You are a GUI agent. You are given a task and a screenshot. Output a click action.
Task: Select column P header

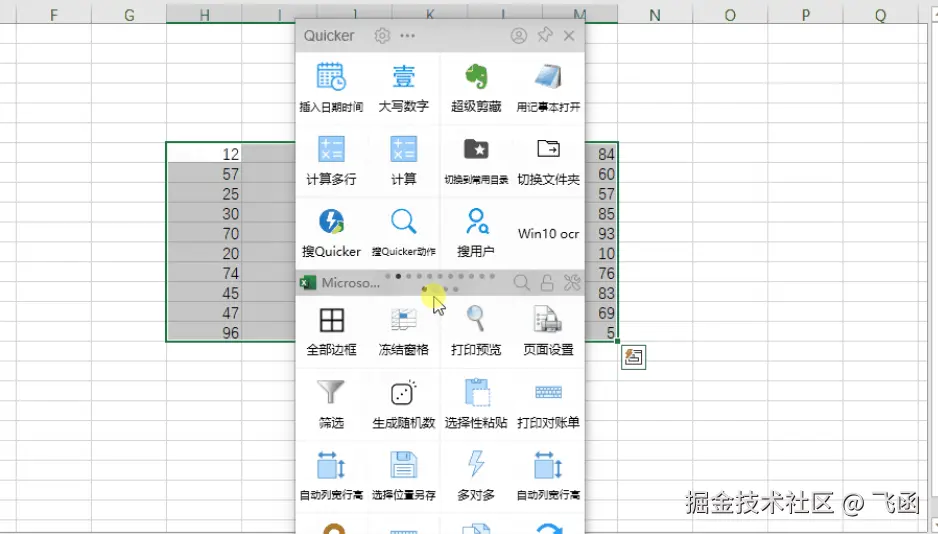click(x=805, y=15)
